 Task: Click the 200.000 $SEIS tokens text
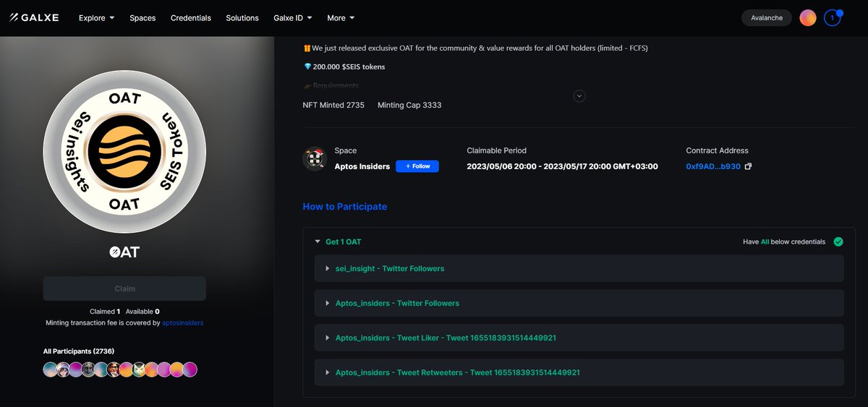[349, 67]
